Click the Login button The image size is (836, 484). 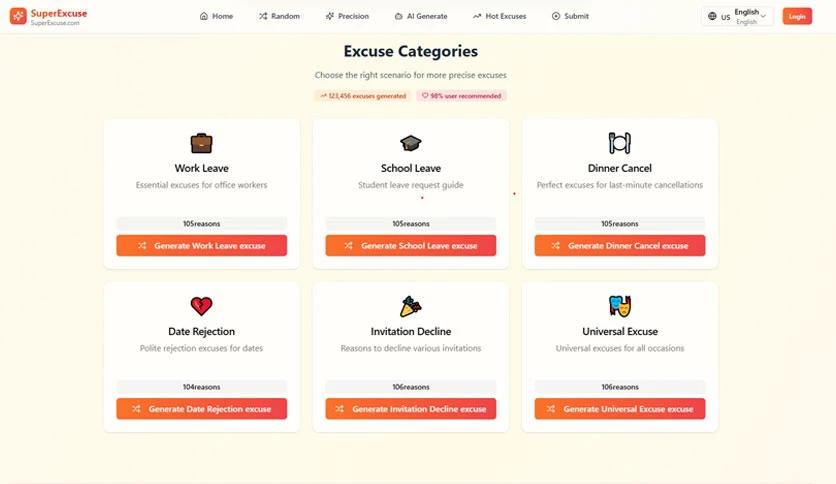tap(797, 16)
